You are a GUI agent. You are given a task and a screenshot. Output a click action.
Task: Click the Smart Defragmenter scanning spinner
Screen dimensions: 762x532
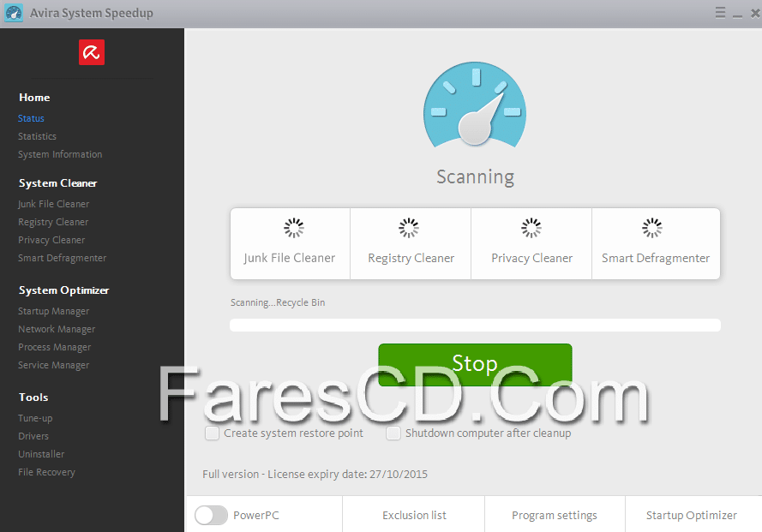coord(652,228)
